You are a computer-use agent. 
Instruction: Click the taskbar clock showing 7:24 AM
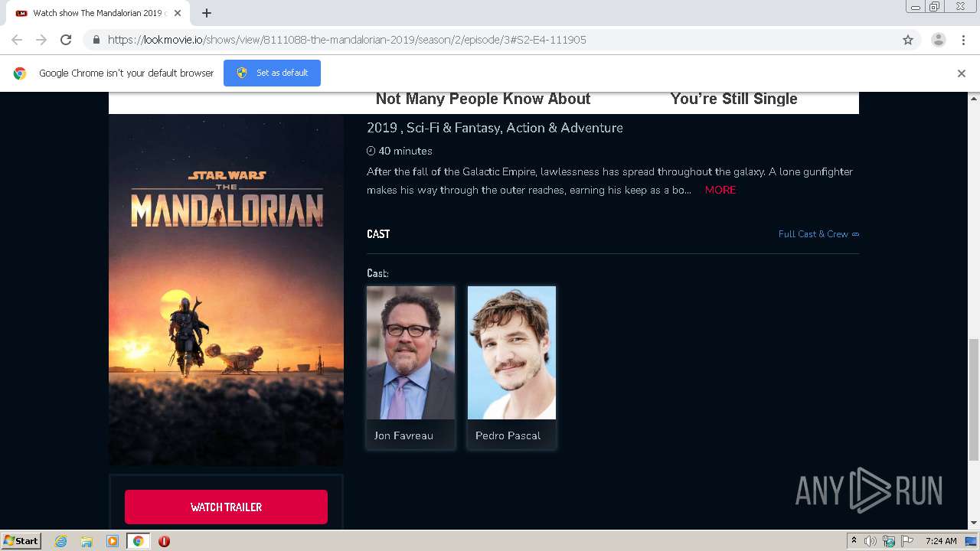(940, 541)
